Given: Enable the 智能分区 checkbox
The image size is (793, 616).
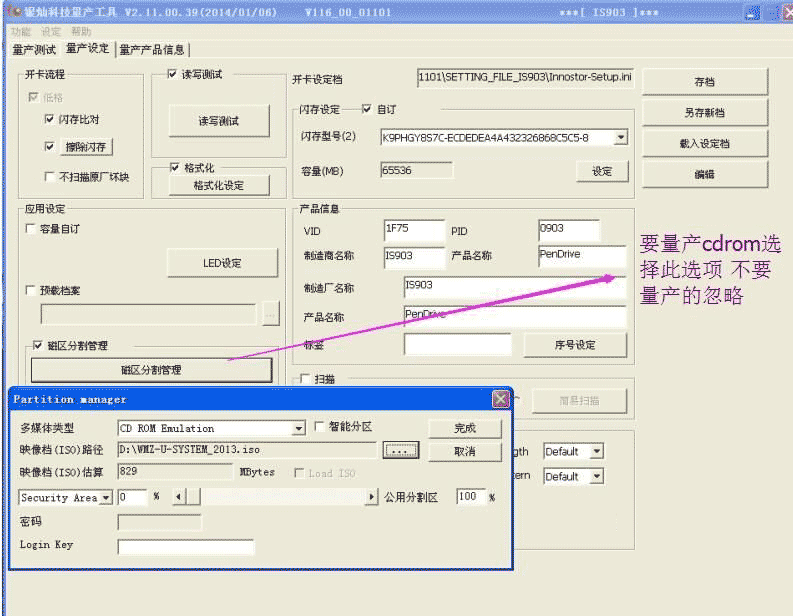Looking at the screenshot, I should (319, 426).
